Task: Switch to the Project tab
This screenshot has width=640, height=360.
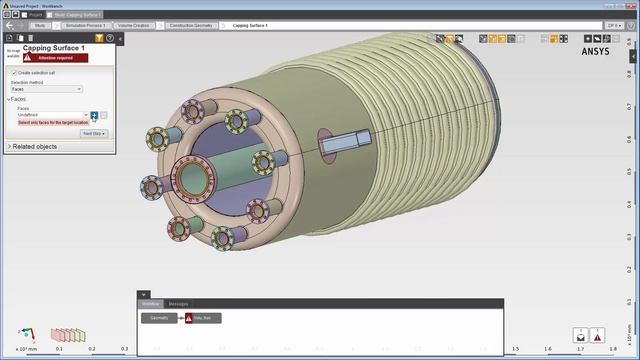Action: tap(32, 15)
